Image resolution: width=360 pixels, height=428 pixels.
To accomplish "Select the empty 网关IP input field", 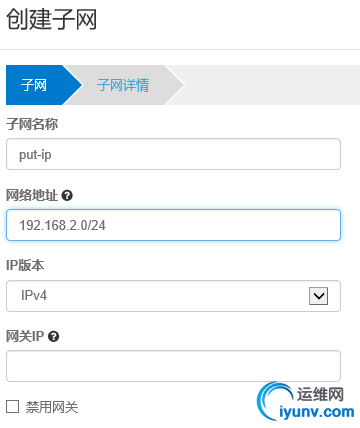I will pyautogui.click(x=173, y=366).
